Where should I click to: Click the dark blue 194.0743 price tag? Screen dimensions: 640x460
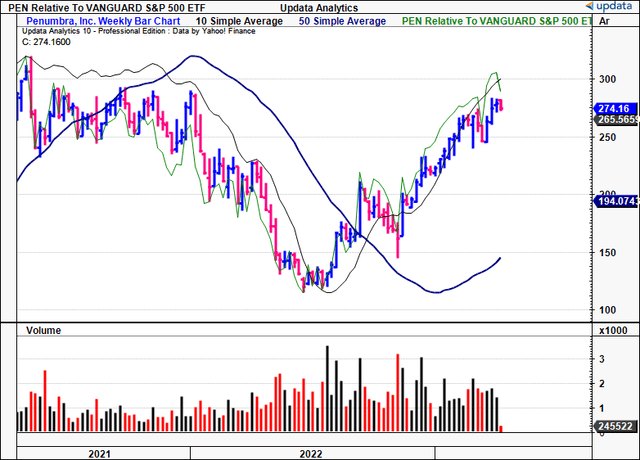(616, 201)
